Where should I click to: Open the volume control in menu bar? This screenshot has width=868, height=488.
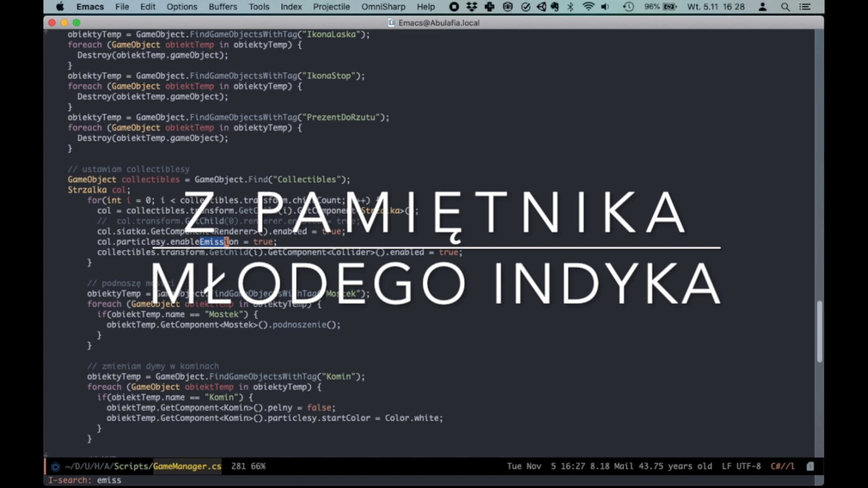[x=605, y=7]
